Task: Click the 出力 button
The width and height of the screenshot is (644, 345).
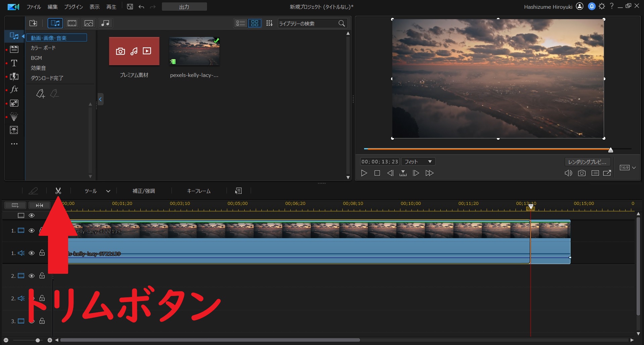Action: [184, 7]
